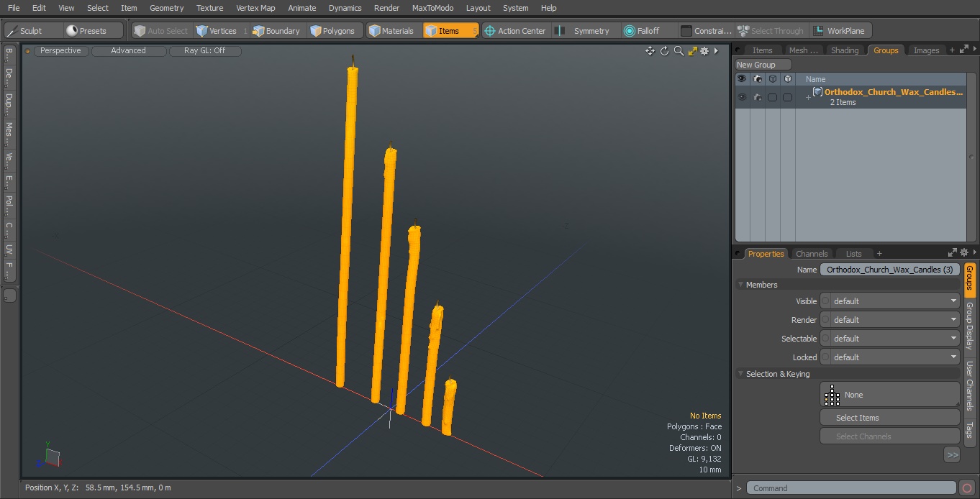
Task: Click the viewport rotate icon
Action: (x=664, y=51)
